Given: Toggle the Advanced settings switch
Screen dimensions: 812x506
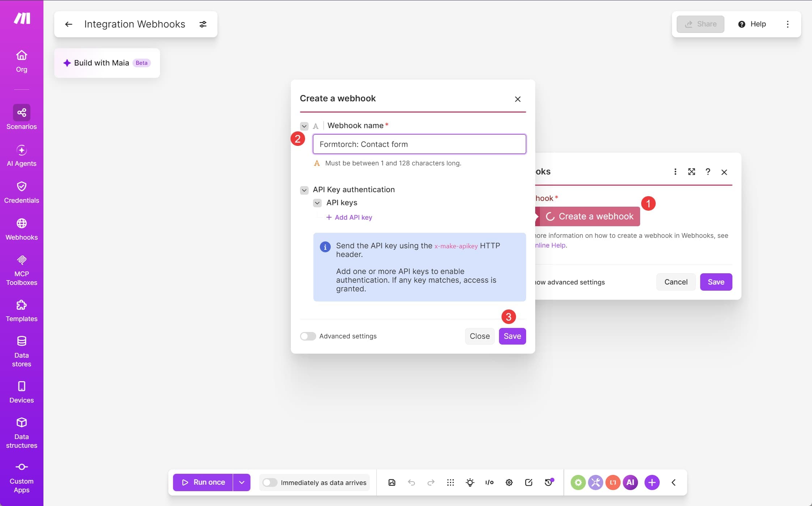Looking at the screenshot, I should pos(308,336).
